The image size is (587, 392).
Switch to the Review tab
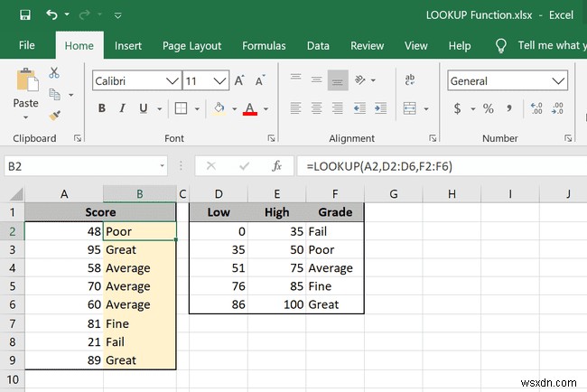[x=367, y=46]
